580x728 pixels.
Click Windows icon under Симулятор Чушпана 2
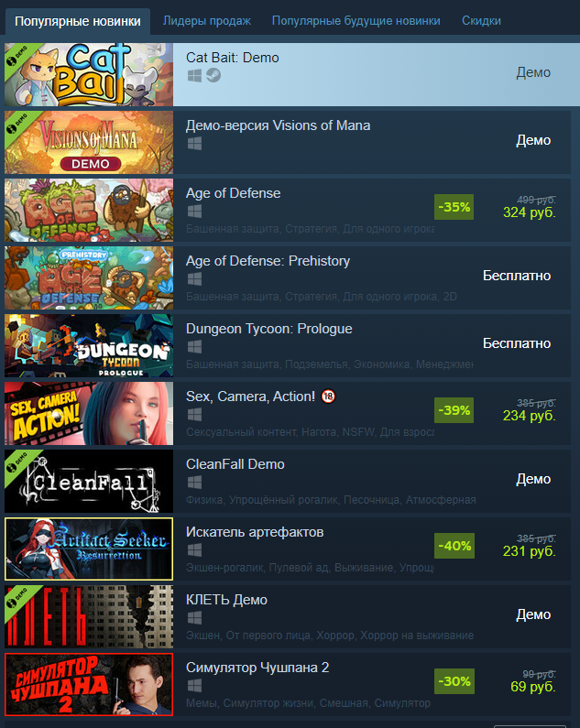(194, 686)
